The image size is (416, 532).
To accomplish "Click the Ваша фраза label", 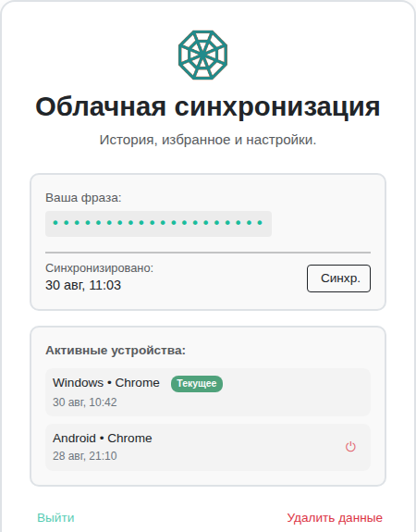I will [83, 197].
